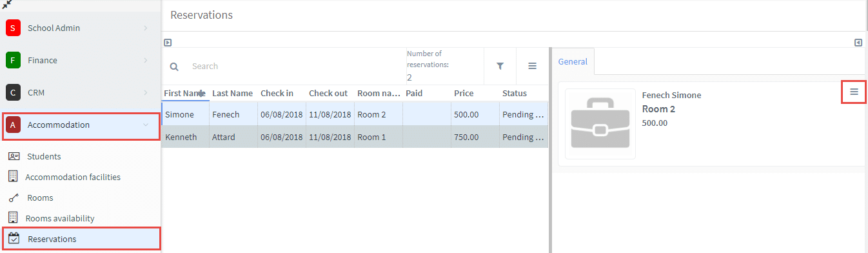Click the 500.00 price cell in table

point(475,115)
